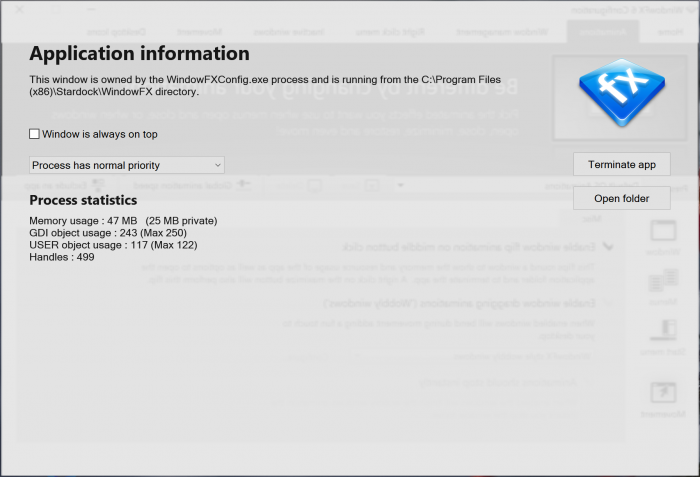The image size is (700, 477).
Task: Click the GDI object usage : 243 line
Action: [108, 233]
